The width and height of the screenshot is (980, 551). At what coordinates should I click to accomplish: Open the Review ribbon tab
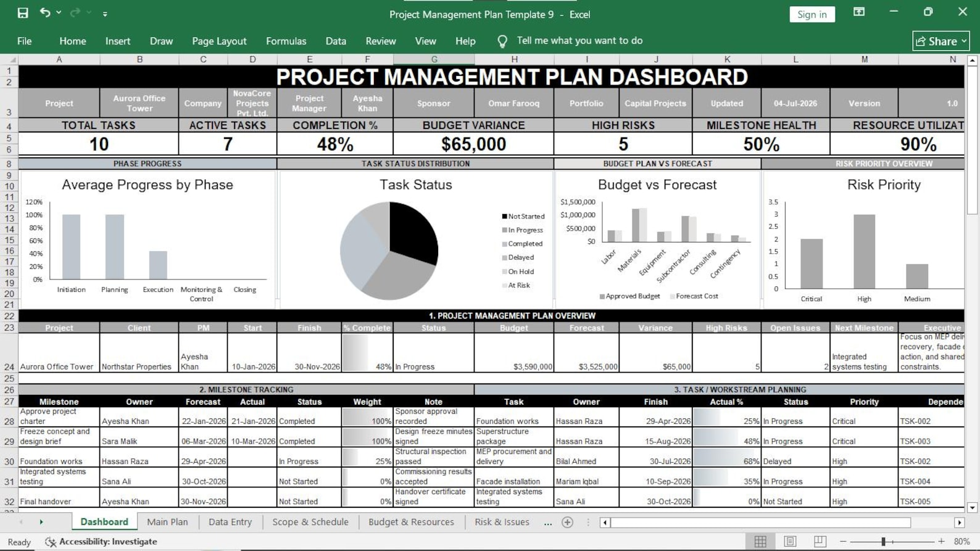381,41
